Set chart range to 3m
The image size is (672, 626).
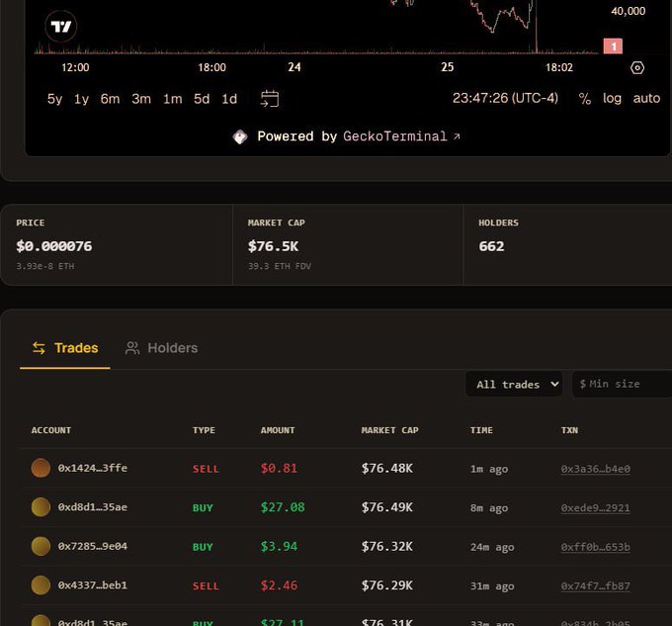pyautogui.click(x=141, y=99)
